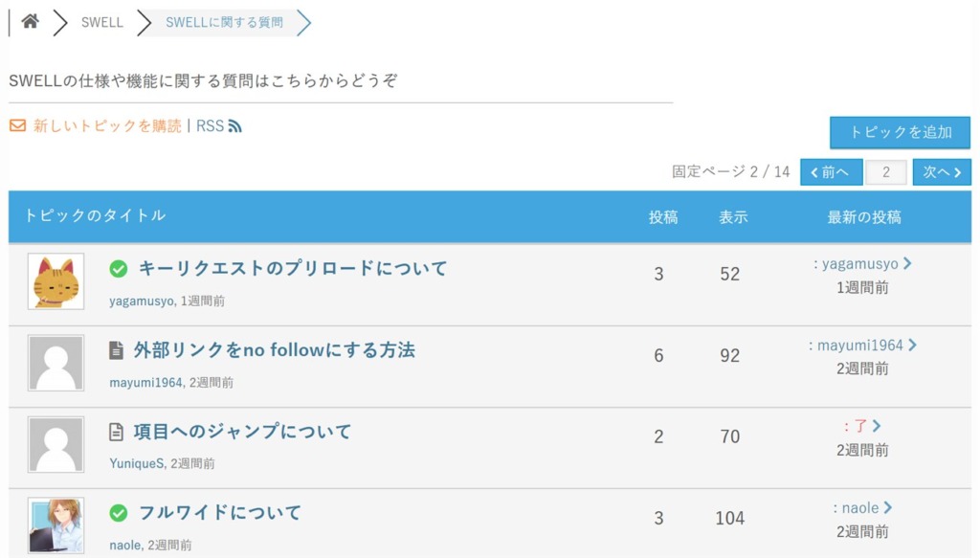Click the green resolved checkmark beside キーリクエストのプリロードについて
Viewport: 980px width, 558px height.
(x=118, y=269)
